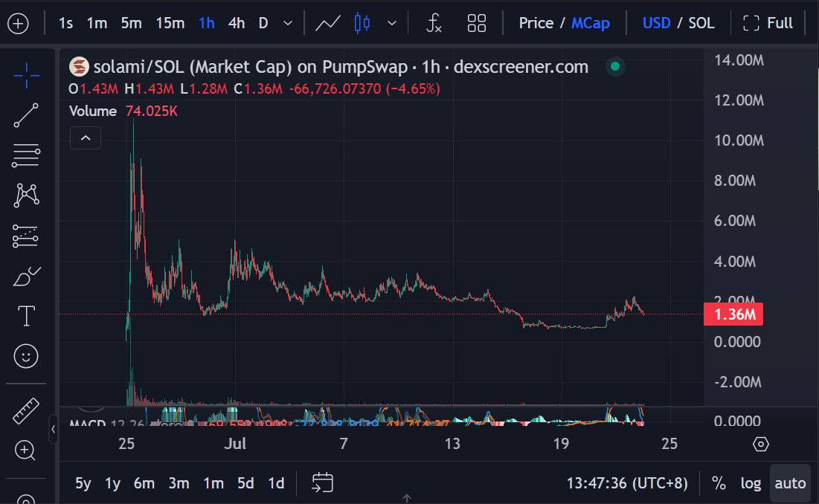Toggle log scale mode
The height and width of the screenshot is (504, 819).
[751, 483]
